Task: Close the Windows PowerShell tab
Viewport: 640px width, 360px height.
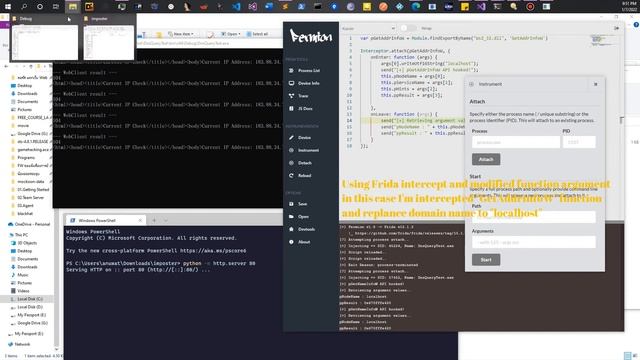Action: click(140, 220)
